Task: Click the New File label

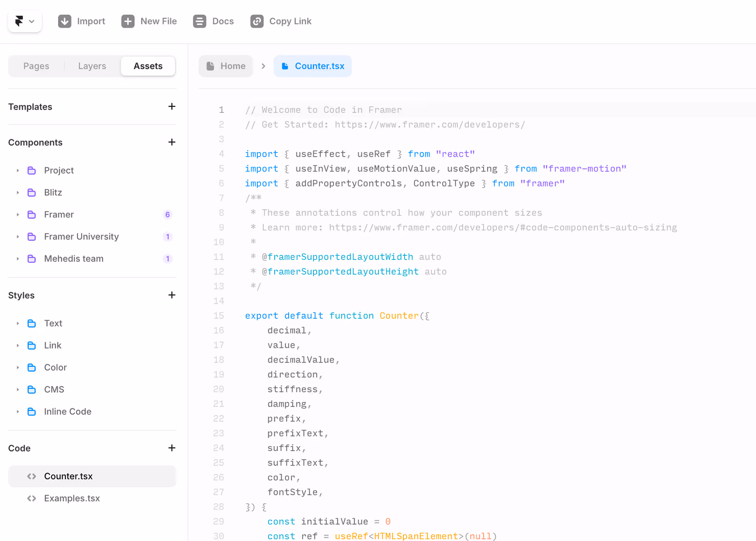Action: (159, 21)
